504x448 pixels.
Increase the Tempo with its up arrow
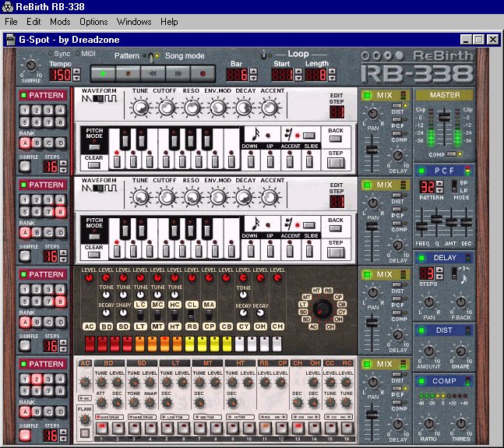coord(75,70)
